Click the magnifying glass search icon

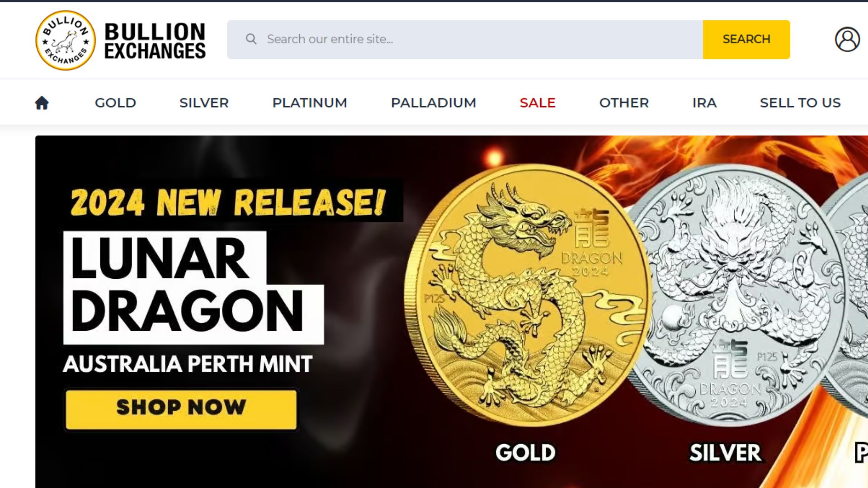251,39
